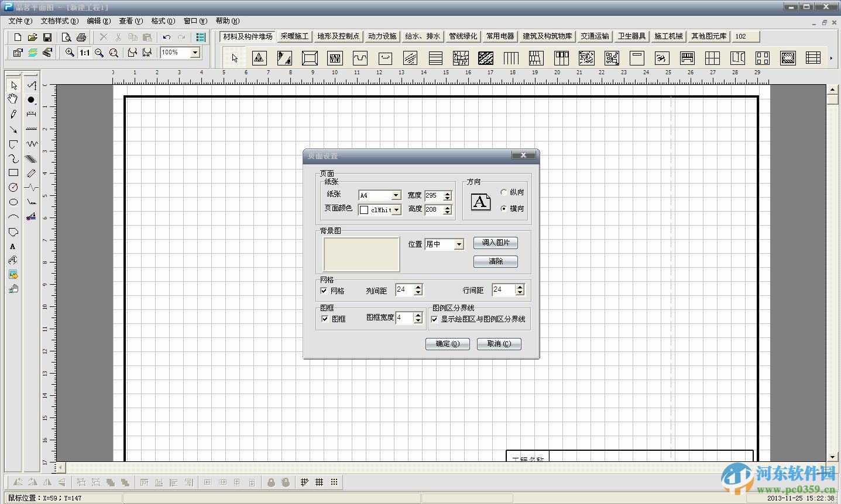Undo the last action
Viewport: 841px width, 504px height.
(x=167, y=37)
